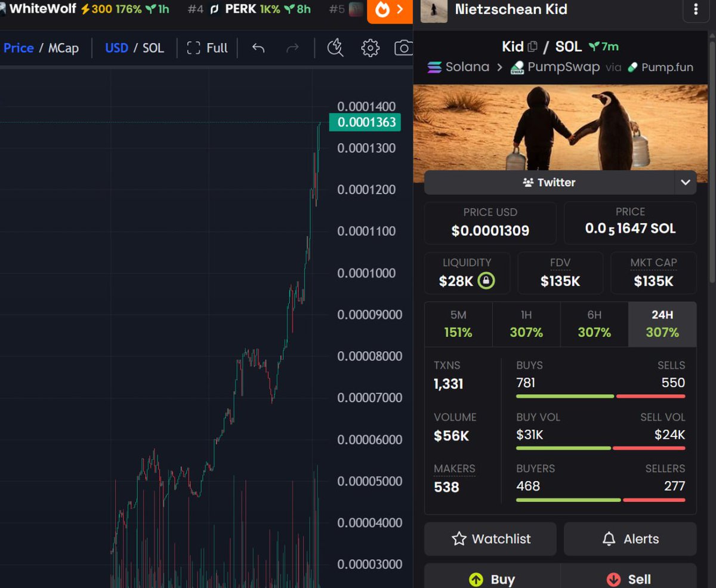Image resolution: width=716 pixels, height=588 pixels.
Task: Click the buy volume ratio bar
Action: (x=601, y=448)
